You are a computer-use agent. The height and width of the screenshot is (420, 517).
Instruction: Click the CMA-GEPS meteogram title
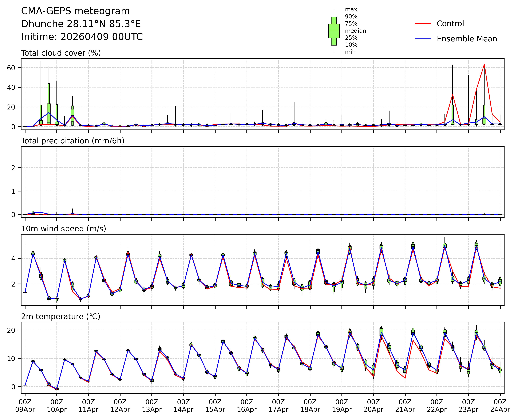75,11
